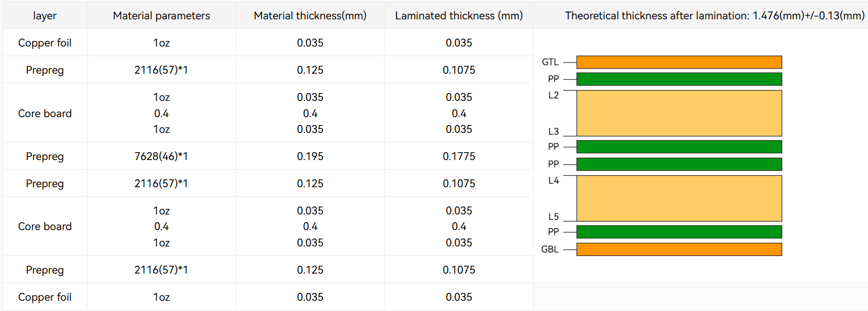
Task: Click the "Material parameters" column header
Action: (161, 16)
